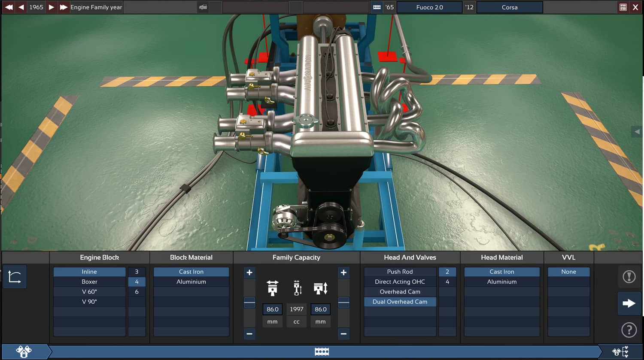
Task: Click the piston stroke icon
Action: [x=321, y=288]
